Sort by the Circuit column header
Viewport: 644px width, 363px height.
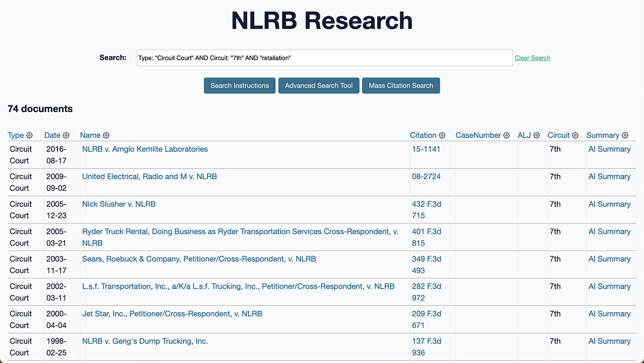(x=559, y=135)
